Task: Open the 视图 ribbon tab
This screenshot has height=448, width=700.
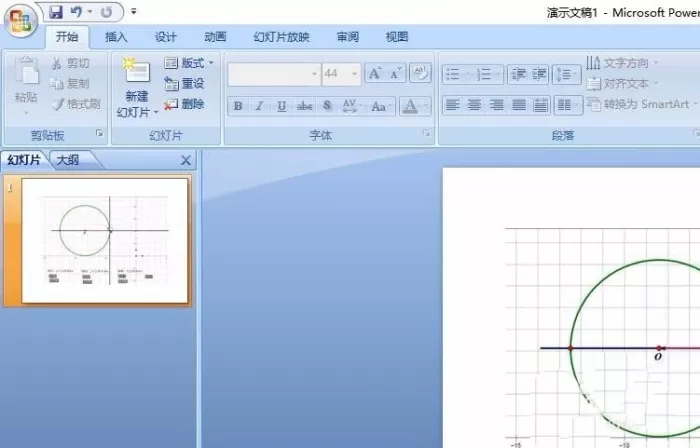Action: point(397,37)
